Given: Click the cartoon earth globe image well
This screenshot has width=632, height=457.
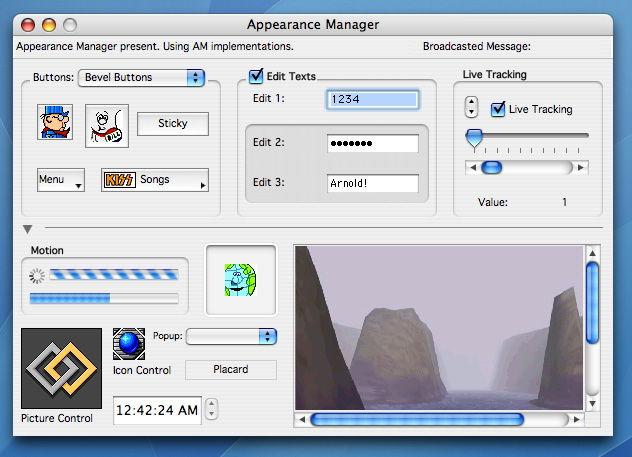Looking at the screenshot, I should pyautogui.click(x=241, y=279).
